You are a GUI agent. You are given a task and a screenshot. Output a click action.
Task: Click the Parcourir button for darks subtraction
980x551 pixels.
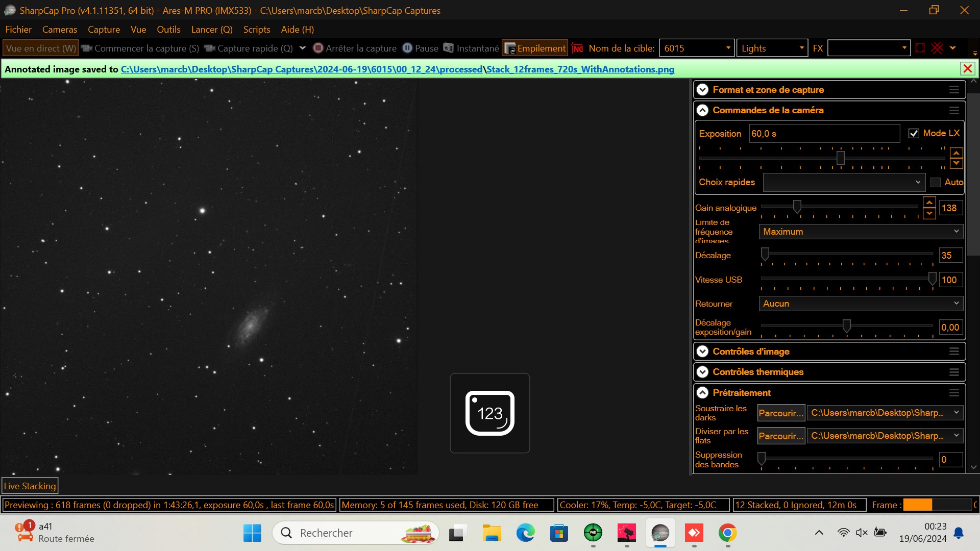click(x=780, y=413)
